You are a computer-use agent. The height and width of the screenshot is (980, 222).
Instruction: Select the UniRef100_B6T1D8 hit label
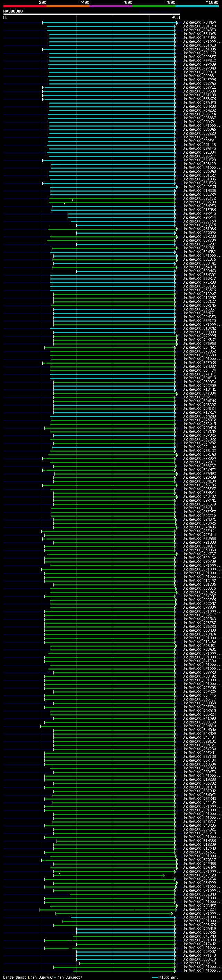pos(199,95)
